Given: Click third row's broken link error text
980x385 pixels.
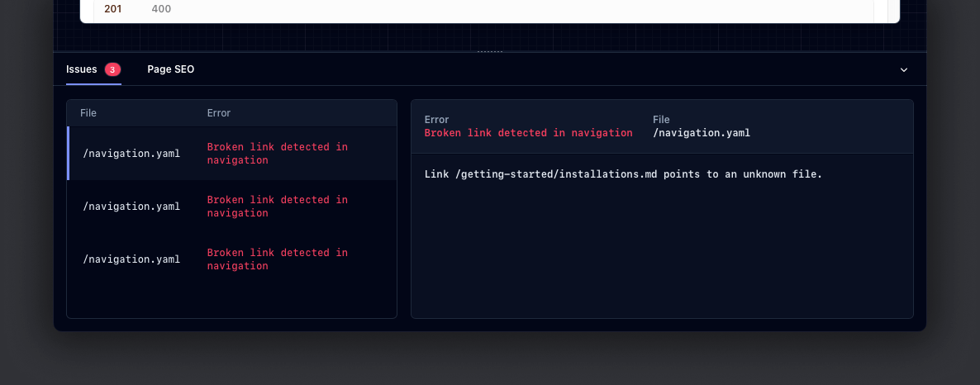Looking at the screenshot, I should [x=277, y=259].
